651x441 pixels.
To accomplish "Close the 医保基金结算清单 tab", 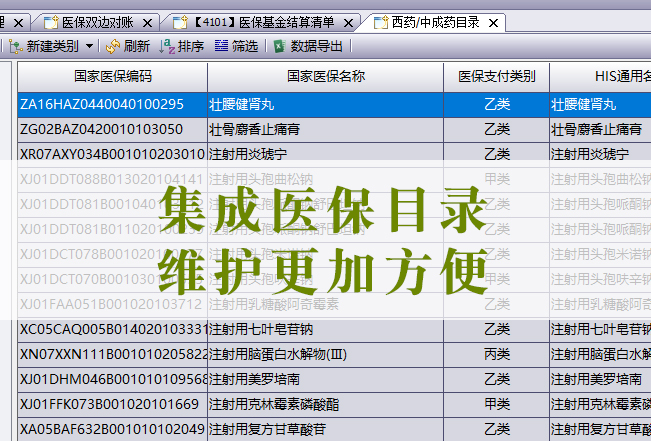I will 349,21.
